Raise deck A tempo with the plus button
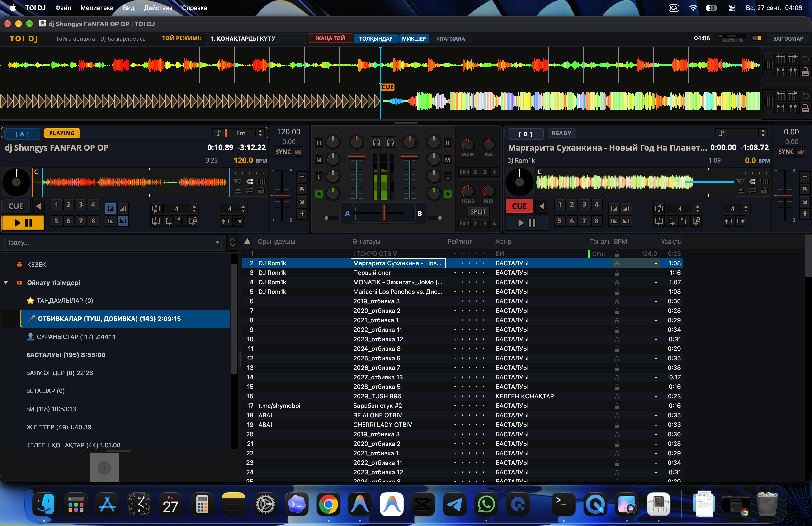The width and height of the screenshot is (812, 526). tap(302, 214)
